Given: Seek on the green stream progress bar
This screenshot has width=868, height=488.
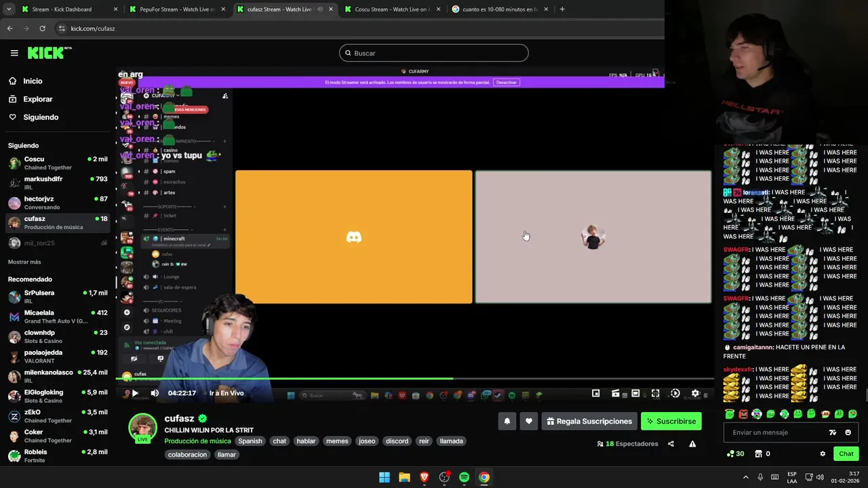Looking at the screenshot, I should pyautogui.click(x=414, y=379).
